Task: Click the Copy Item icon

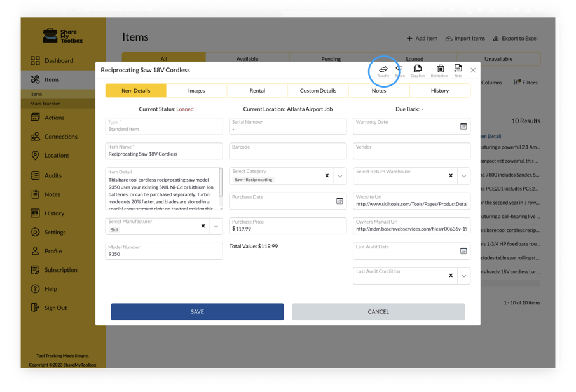Action: [418, 69]
